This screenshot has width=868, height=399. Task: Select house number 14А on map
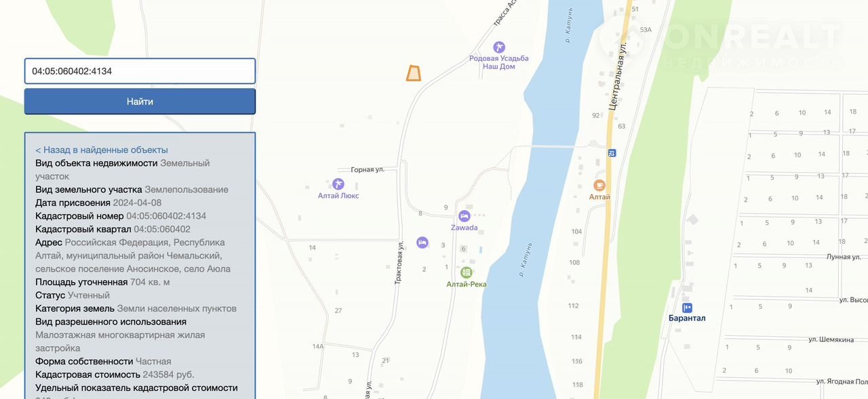(x=318, y=346)
